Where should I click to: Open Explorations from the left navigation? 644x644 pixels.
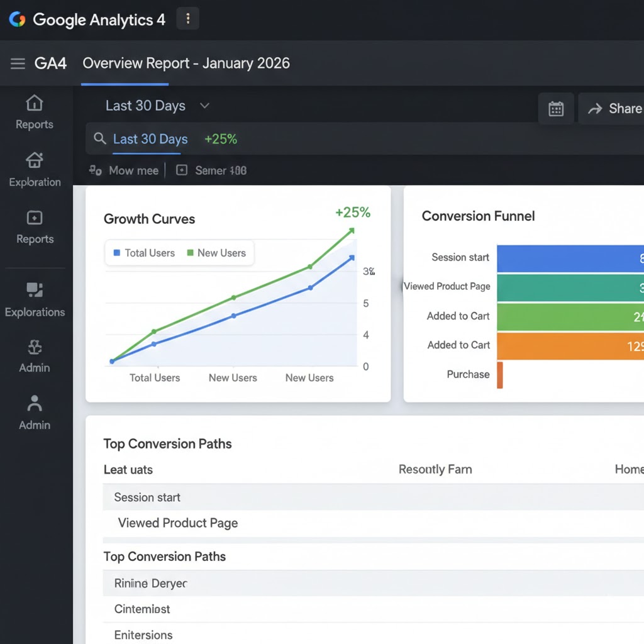(36, 301)
